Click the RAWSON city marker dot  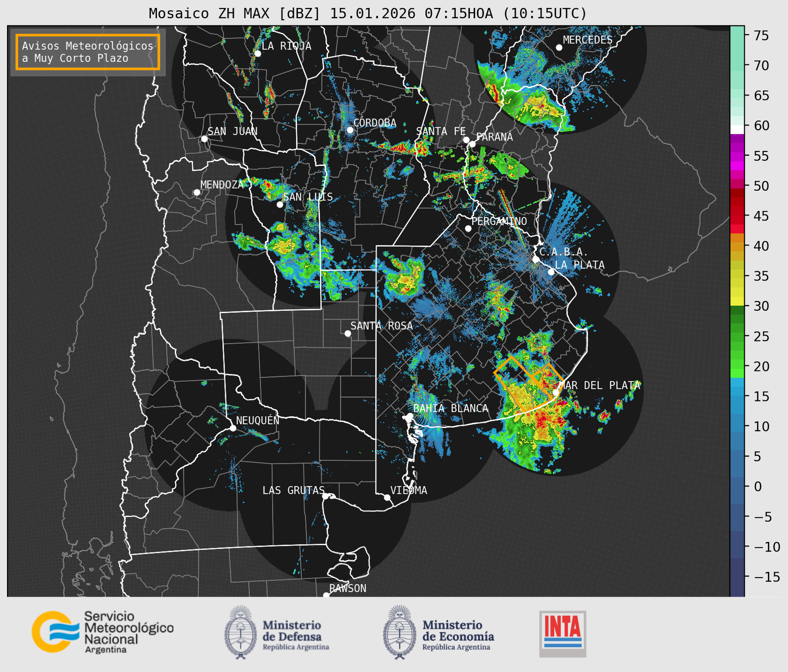[x=326, y=595]
